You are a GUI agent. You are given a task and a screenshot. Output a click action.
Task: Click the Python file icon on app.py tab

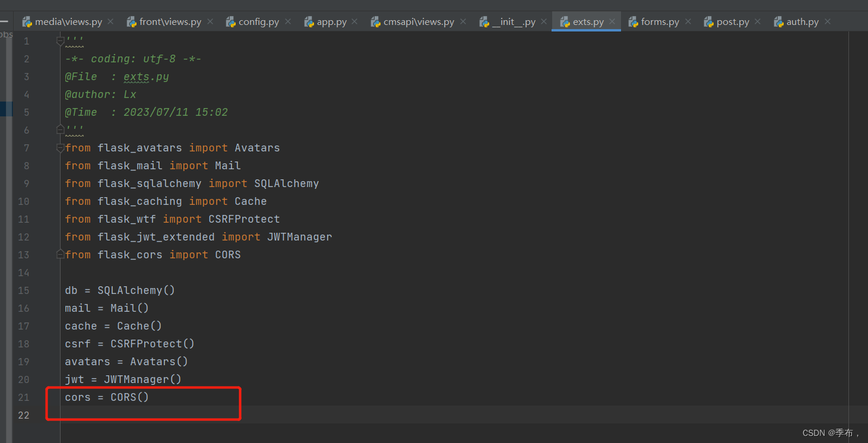(x=309, y=21)
